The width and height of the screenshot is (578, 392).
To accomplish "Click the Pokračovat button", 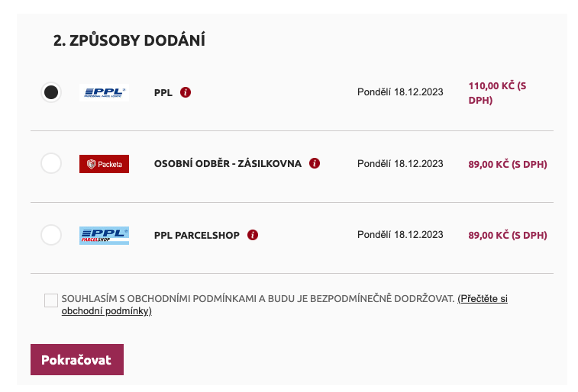I will click(x=77, y=360).
